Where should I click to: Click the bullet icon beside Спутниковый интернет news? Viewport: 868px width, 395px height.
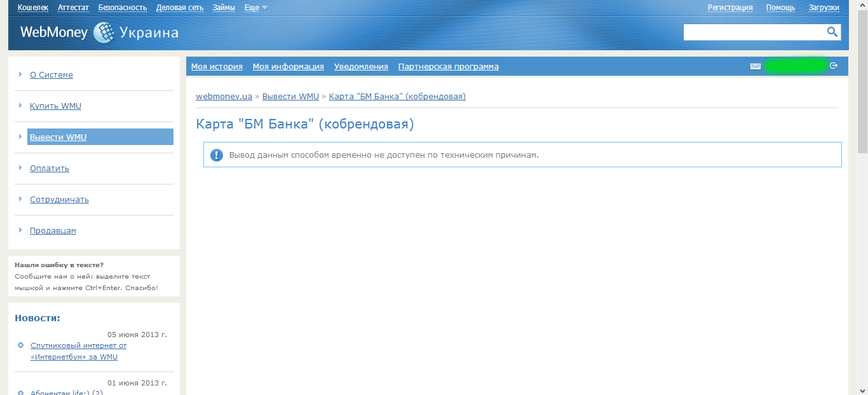[x=20, y=345]
